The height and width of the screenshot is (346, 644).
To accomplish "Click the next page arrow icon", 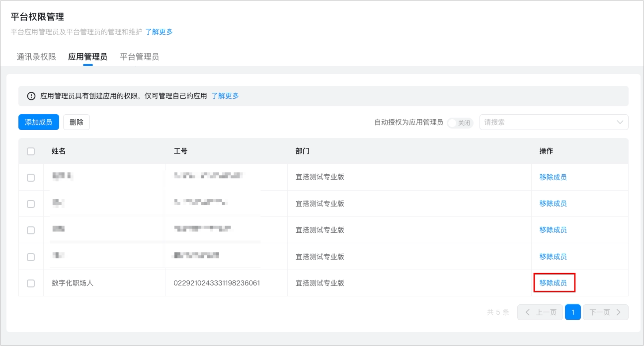I will tap(618, 312).
